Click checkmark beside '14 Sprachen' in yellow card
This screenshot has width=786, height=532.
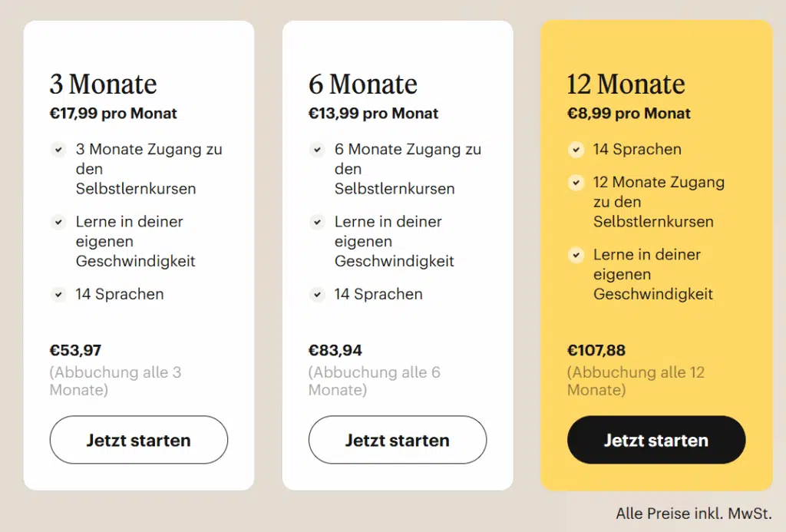[576, 150]
